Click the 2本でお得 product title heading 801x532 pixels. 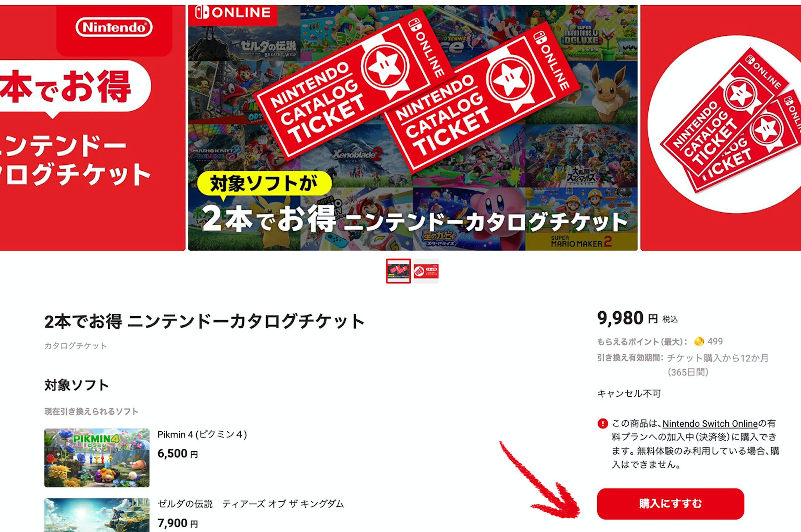tap(204, 321)
